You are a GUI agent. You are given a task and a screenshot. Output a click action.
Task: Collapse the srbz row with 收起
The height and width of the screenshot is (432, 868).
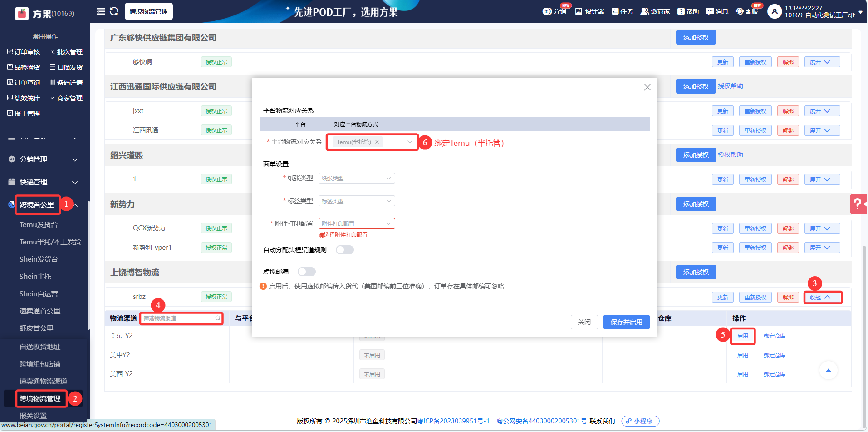coord(822,298)
